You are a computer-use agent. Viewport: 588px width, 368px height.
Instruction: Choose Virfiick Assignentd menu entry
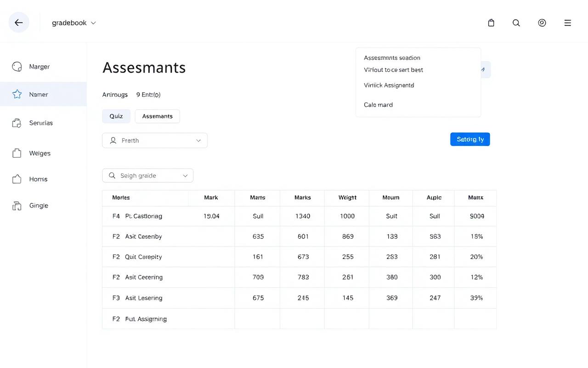[389, 85]
